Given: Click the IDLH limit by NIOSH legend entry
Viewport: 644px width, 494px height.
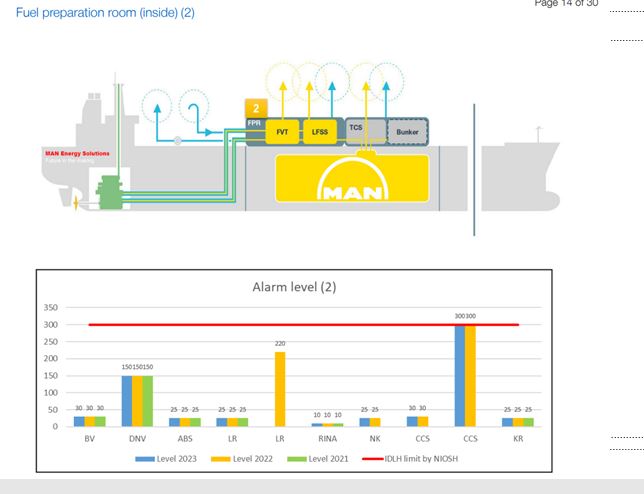Looking at the screenshot, I should pos(410,459).
